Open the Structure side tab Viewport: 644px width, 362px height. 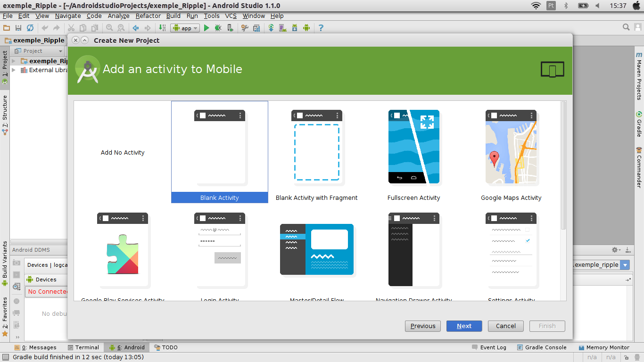(x=5, y=115)
